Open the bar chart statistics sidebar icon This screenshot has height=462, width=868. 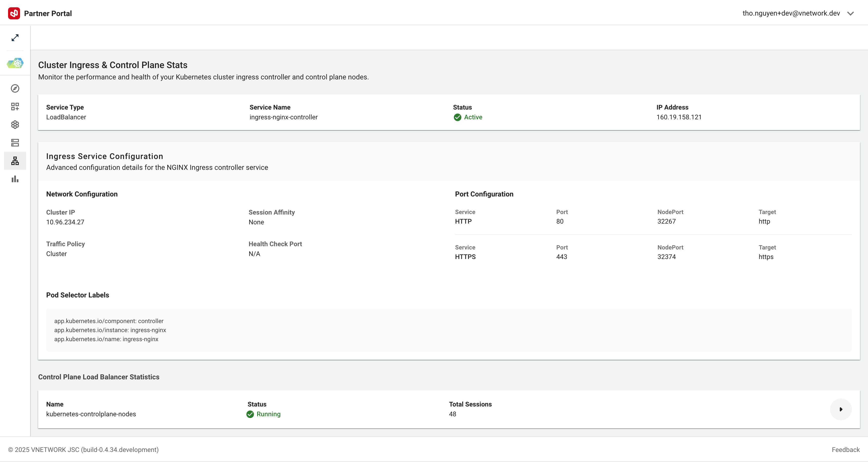pyautogui.click(x=15, y=179)
